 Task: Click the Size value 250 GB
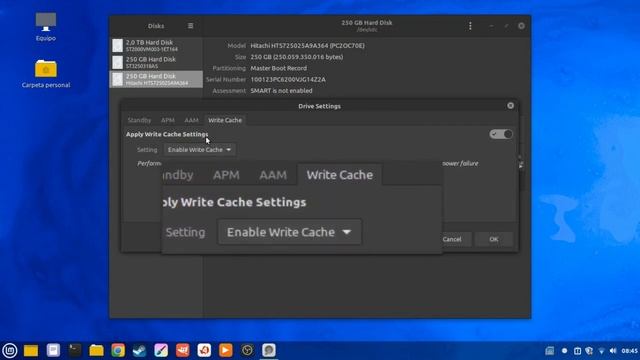click(297, 57)
